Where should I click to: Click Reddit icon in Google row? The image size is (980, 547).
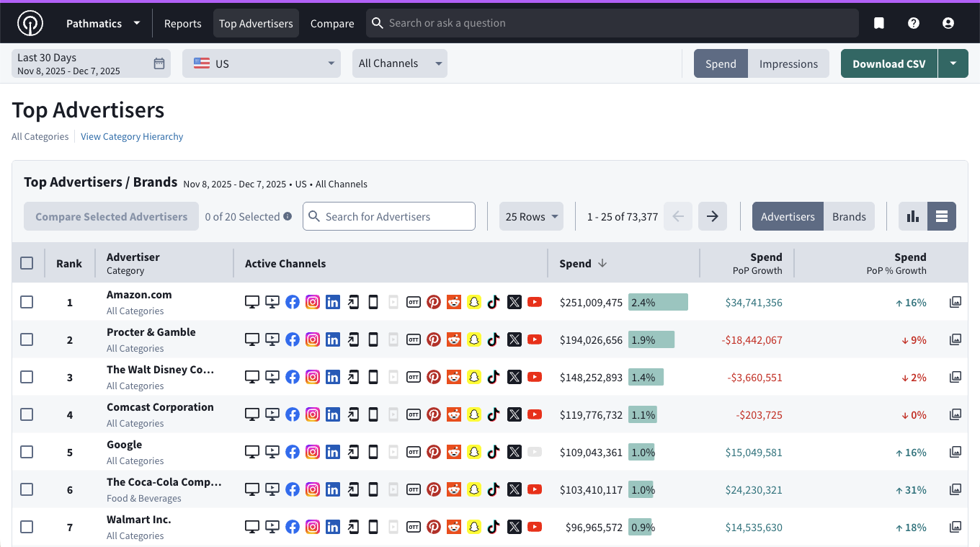click(x=454, y=452)
